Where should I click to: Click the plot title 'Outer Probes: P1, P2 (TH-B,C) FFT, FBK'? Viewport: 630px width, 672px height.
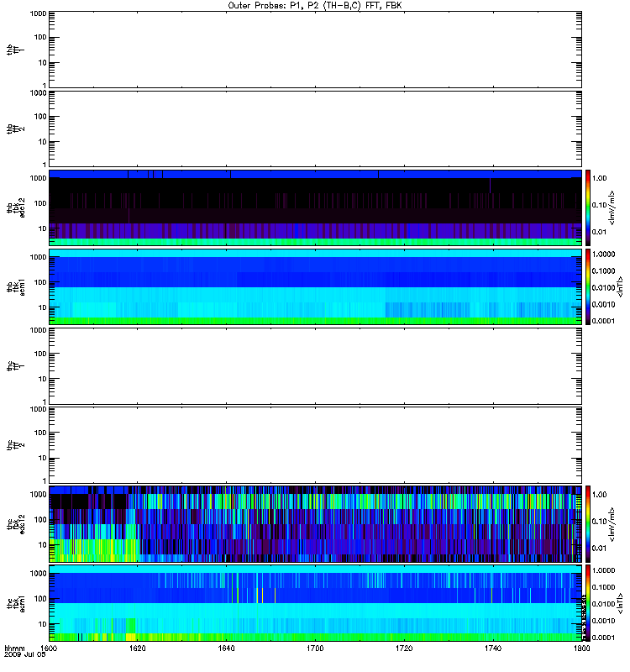[315, 6]
